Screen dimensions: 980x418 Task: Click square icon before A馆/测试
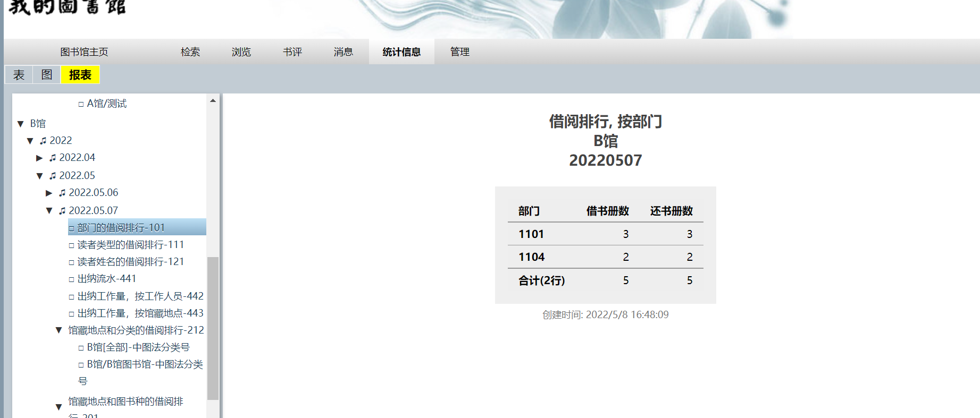coord(81,104)
